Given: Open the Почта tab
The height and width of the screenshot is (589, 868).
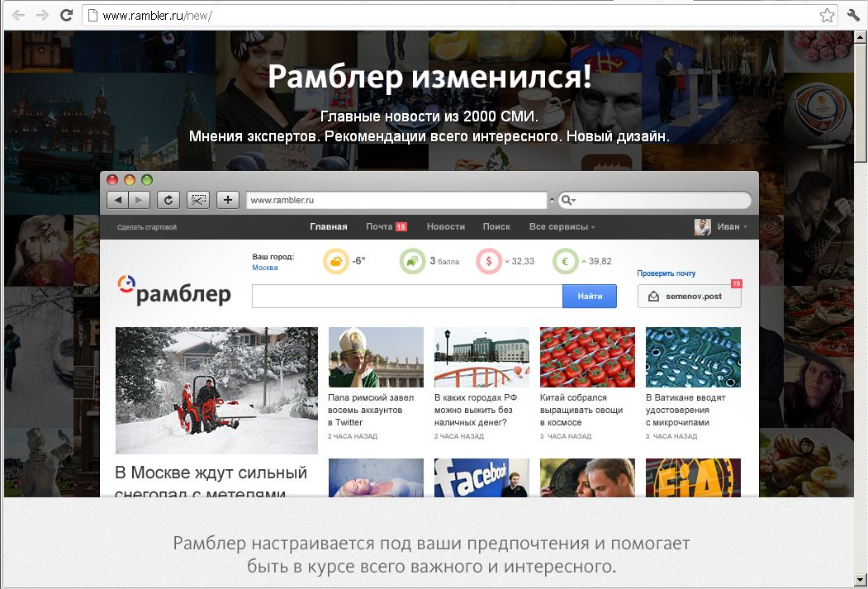Looking at the screenshot, I should 379,226.
